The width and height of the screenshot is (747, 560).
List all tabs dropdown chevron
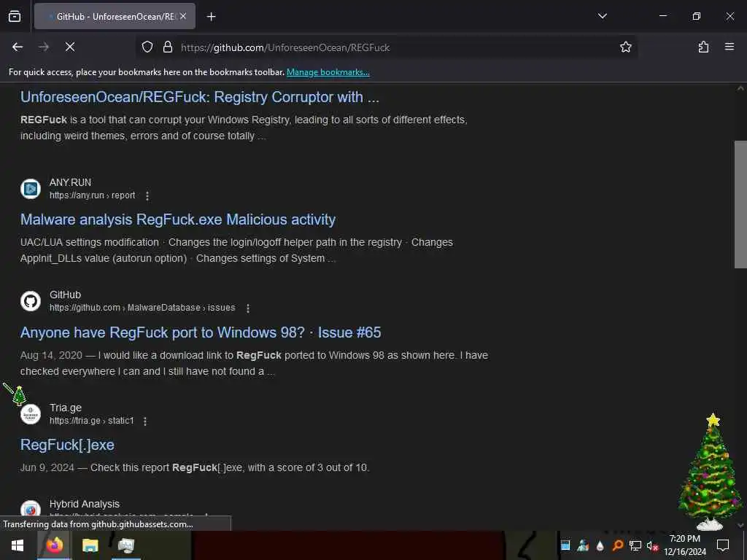tap(602, 16)
